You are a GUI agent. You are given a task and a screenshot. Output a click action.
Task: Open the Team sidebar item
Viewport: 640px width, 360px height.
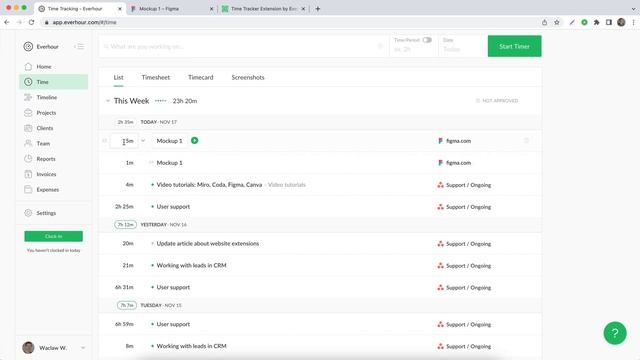coord(43,143)
